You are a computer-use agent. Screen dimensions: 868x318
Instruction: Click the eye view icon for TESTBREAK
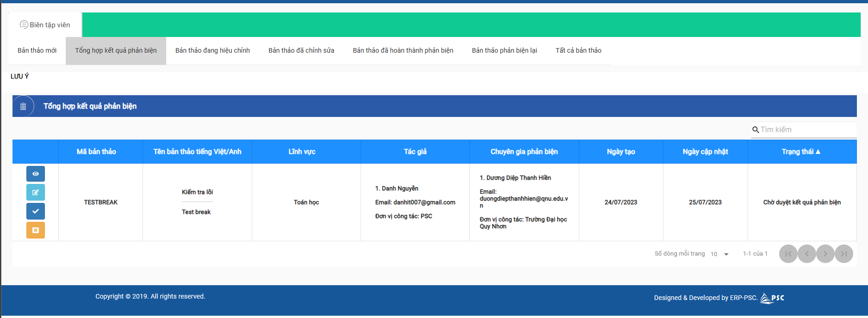pyautogui.click(x=36, y=174)
